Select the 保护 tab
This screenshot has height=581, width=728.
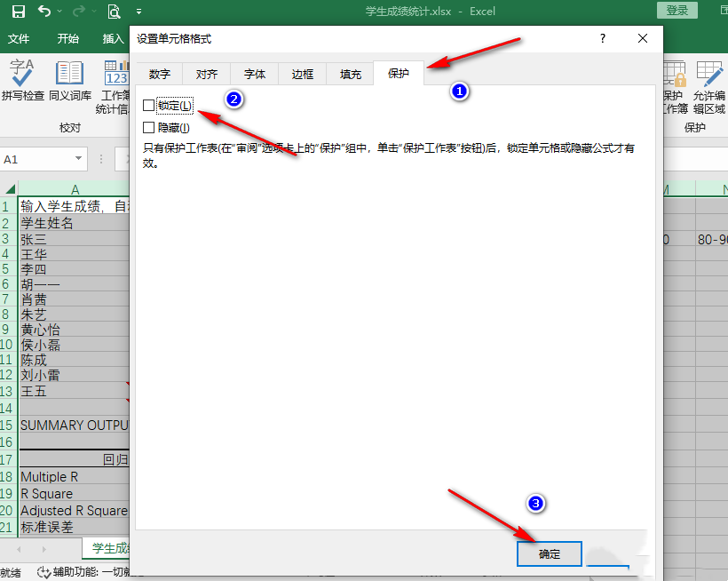[x=399, y=73]
